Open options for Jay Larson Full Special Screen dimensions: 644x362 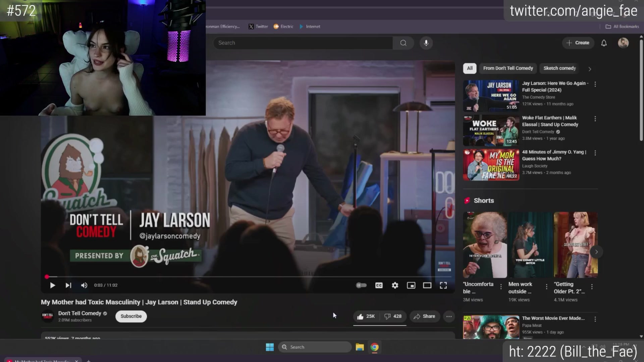pyautogui.click(x=595, y=84)
